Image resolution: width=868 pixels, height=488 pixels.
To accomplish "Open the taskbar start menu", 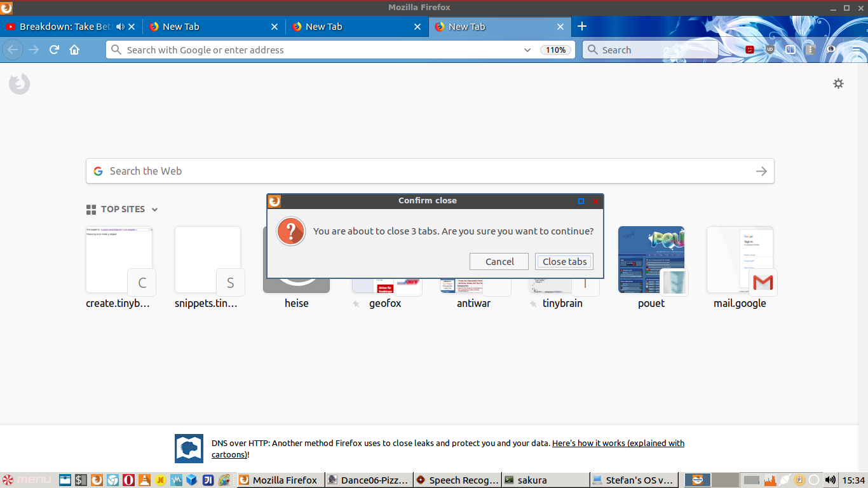I will coord(27,480).
